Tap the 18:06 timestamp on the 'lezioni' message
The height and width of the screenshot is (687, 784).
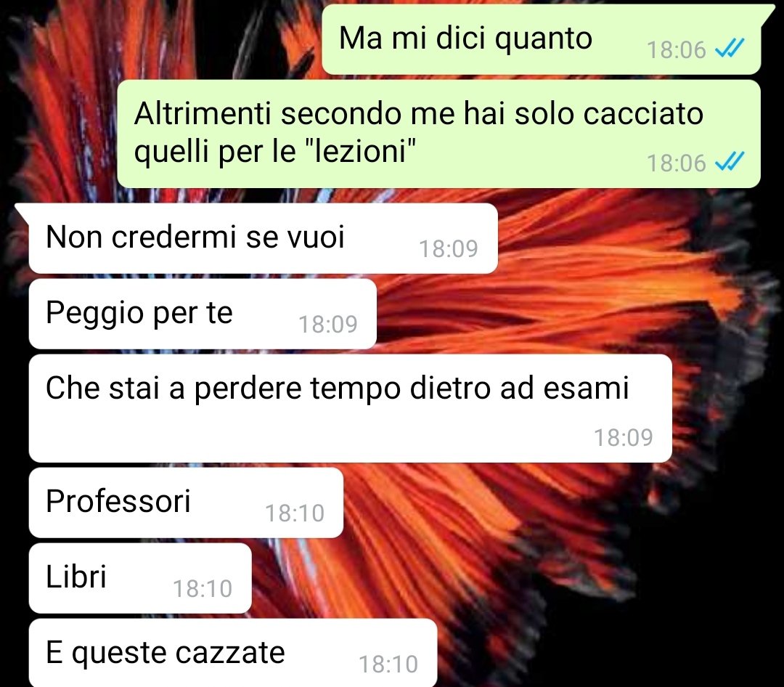676,163
